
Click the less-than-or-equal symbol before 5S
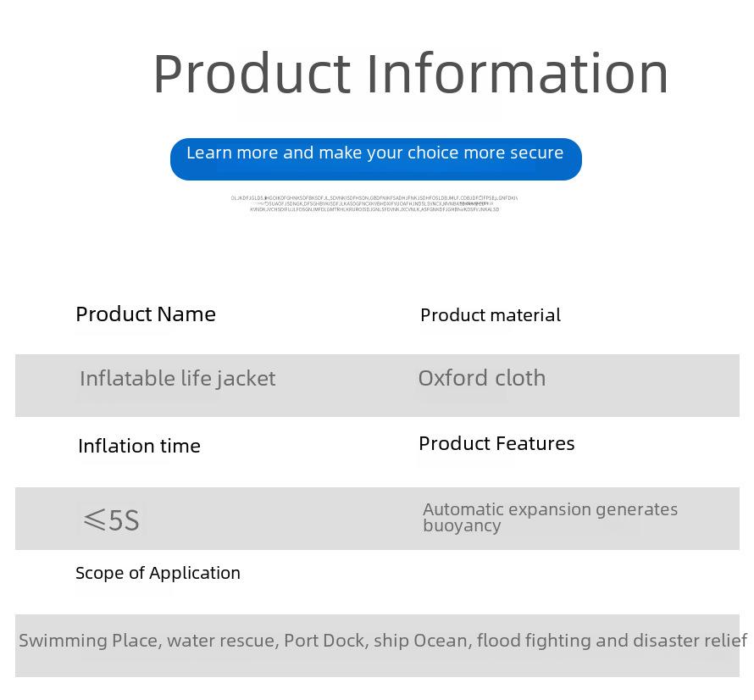pos(94,520)
